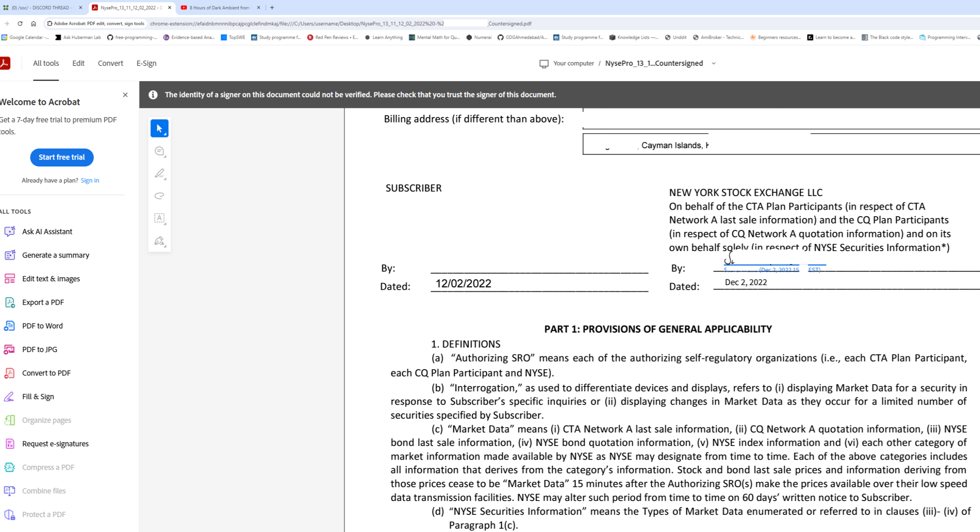This screenshot has height=532, width=980.
Task: Open the AmiBroker bookmark
Action: coord(718,38)
